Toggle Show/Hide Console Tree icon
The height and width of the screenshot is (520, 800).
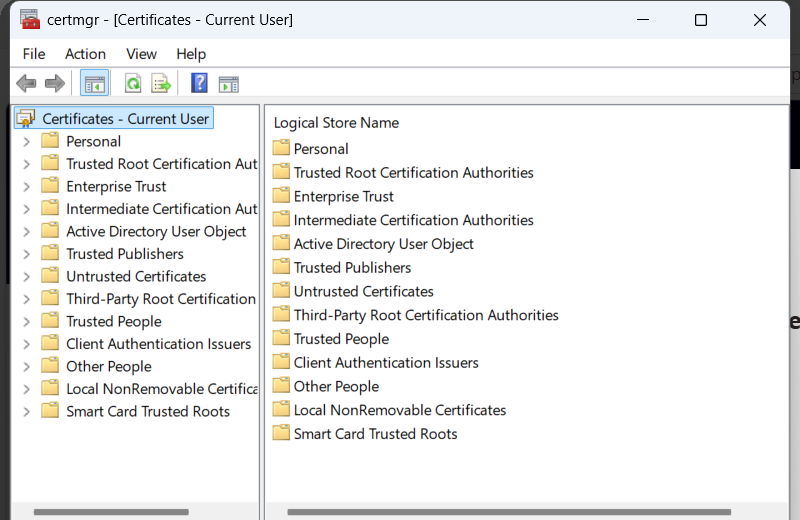pyautogui.click(x=94, y=83)
